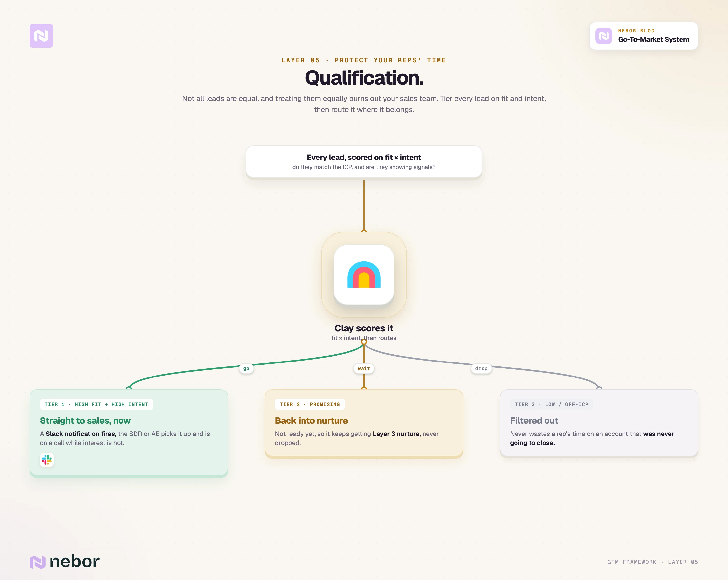Click 'GTM Framework · Layer 05' footer text
The width and height of the screenshot is (728, 580).
point(653,562)
